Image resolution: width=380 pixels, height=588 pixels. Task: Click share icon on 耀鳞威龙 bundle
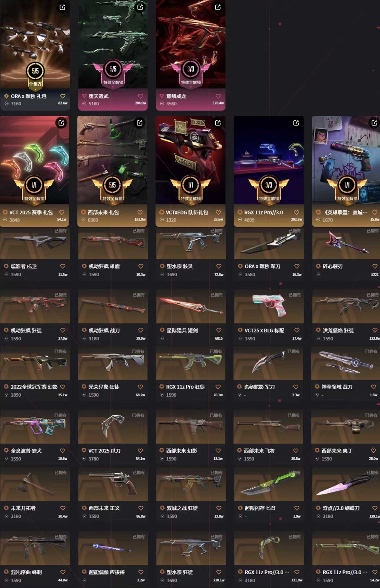[218, 7]
